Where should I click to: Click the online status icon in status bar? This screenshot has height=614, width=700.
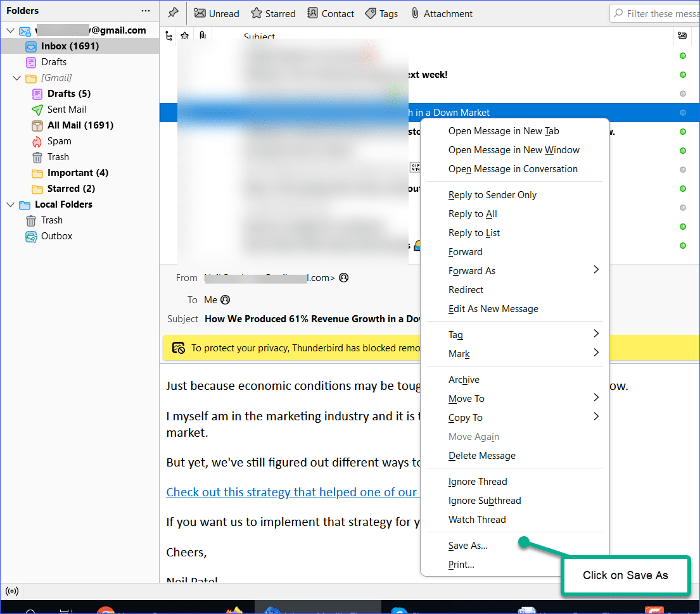(11, 591)
